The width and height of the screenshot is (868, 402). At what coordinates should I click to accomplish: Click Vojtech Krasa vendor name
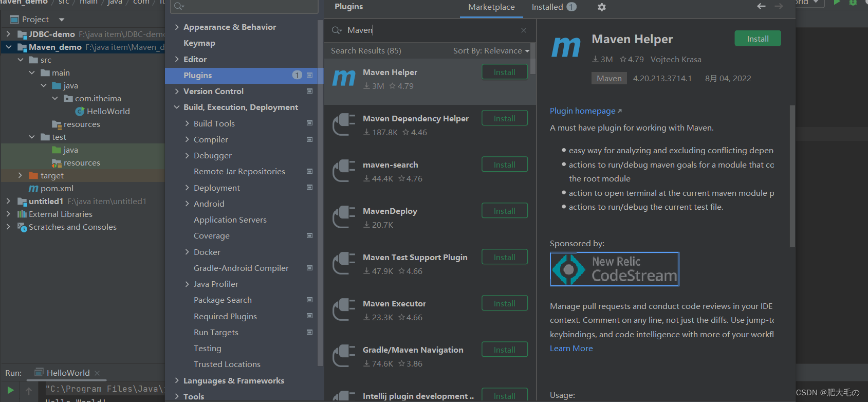click(676, 59)
